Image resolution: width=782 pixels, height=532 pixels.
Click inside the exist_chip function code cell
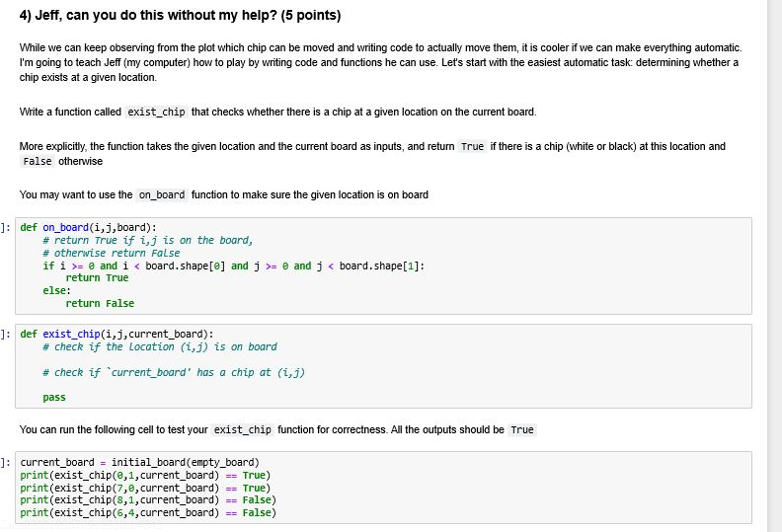click(x=383, y=366)
